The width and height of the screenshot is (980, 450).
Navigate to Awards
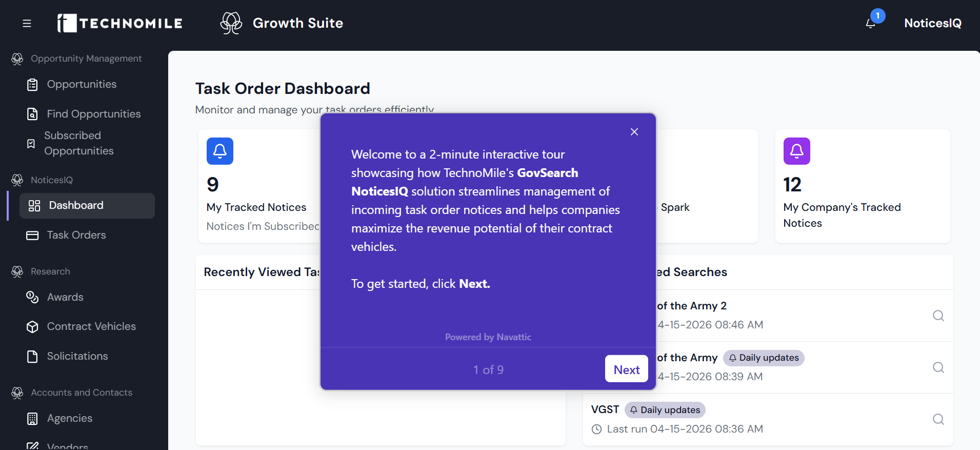(x=65, y=297)
